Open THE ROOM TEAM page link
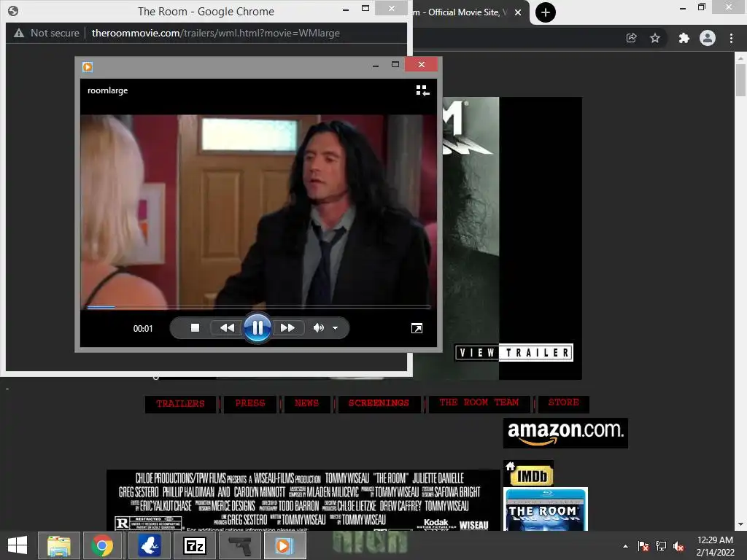Viewport: 747px width, 560px height. click(479, 402)
